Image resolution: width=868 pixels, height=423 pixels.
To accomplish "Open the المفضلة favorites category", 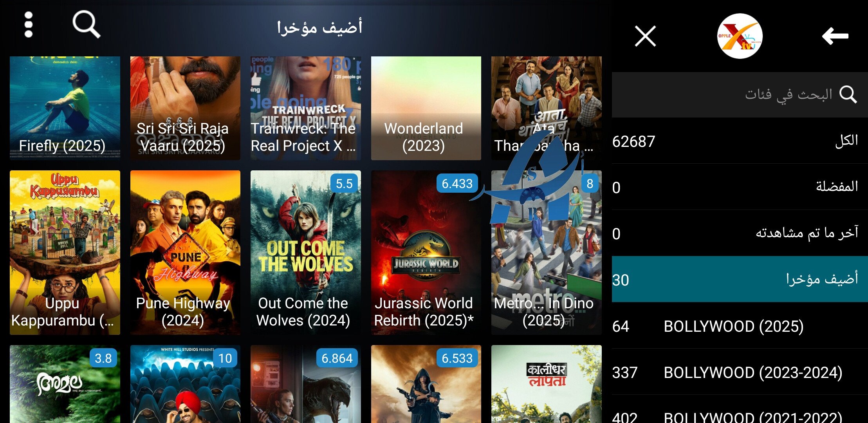I will (740, 187).
